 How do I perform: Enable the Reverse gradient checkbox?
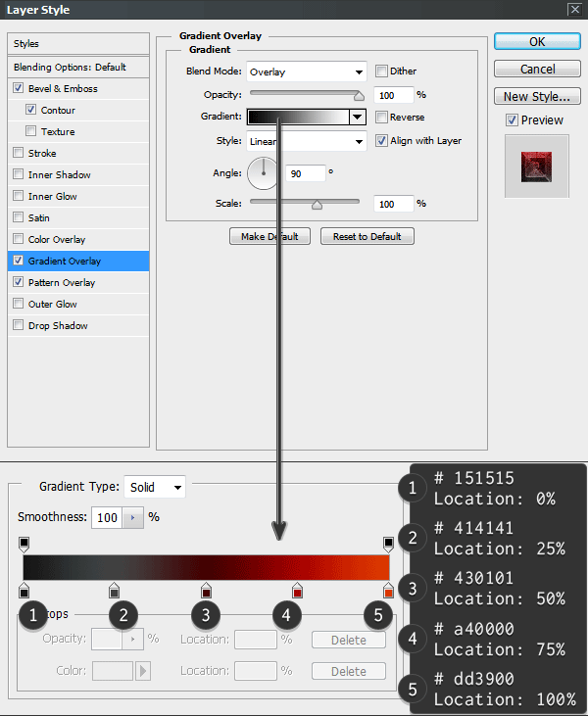click(x=381, y=117)
